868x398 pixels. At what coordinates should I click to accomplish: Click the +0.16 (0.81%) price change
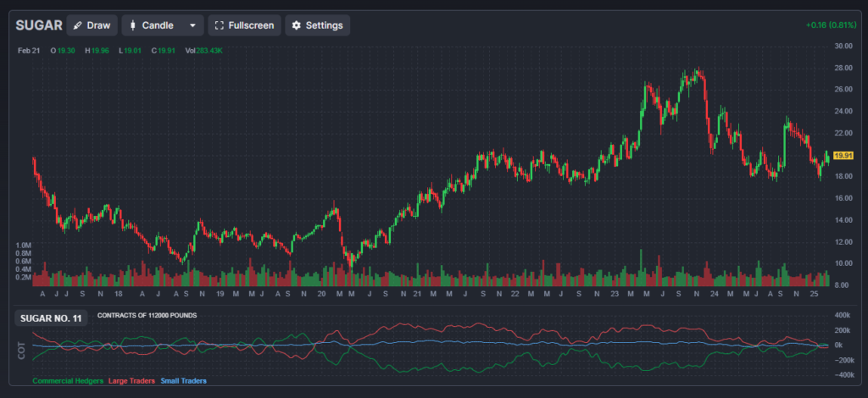(831, 25)
